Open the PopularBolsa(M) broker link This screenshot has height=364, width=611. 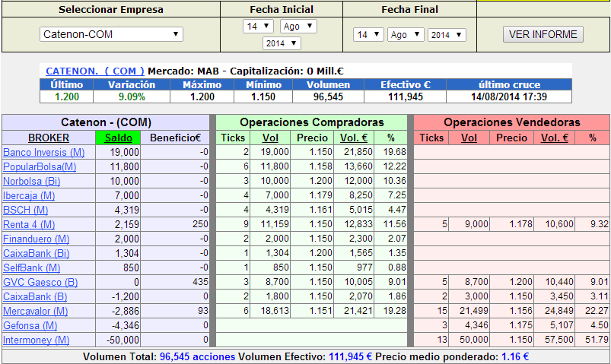pyautogui.click(x=40, y=166)
